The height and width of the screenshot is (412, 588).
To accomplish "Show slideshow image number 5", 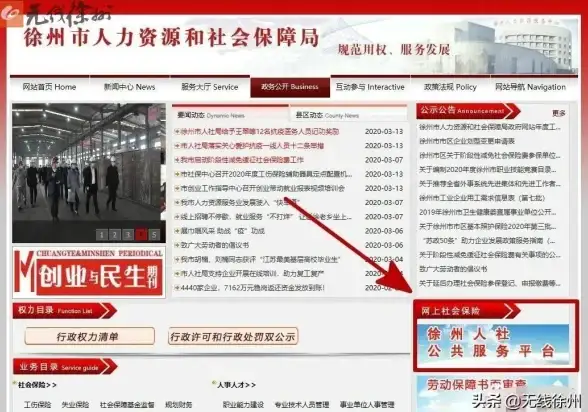I will click(154, 235).
